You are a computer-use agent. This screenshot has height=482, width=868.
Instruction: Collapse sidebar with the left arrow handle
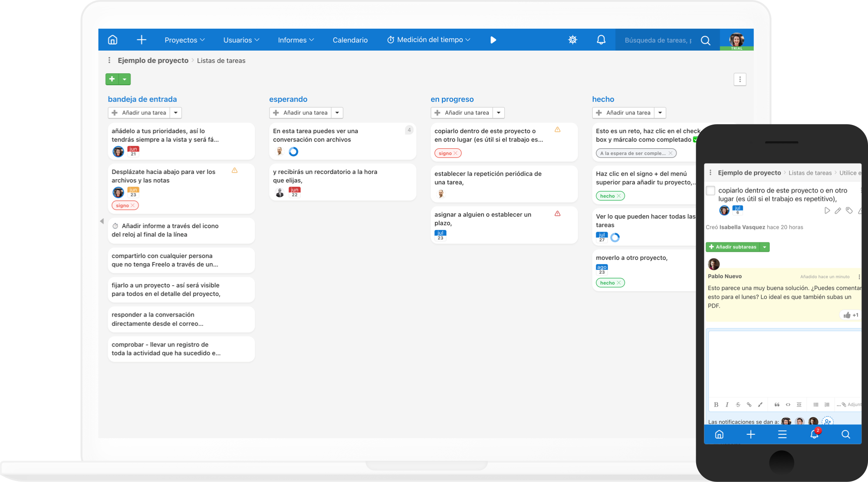(x=102, y=221)
